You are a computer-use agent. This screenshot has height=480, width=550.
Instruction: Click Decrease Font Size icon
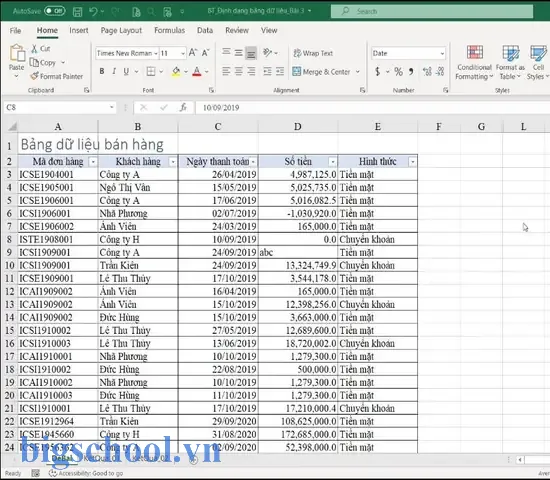tap(206, 53)
